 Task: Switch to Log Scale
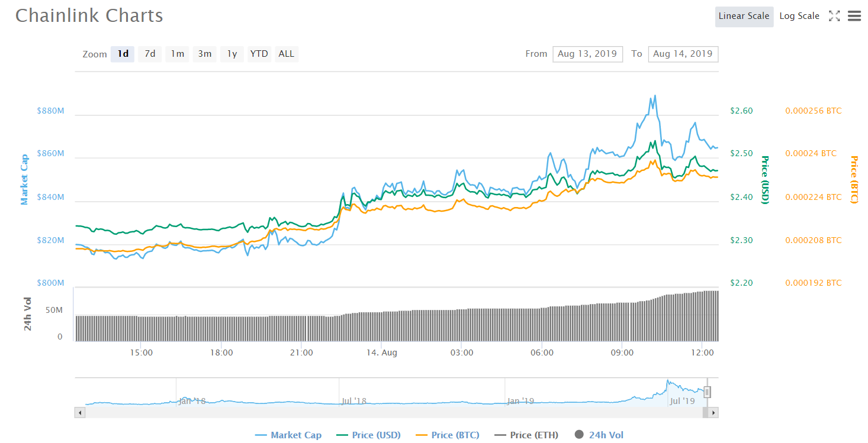pos(799,16)
